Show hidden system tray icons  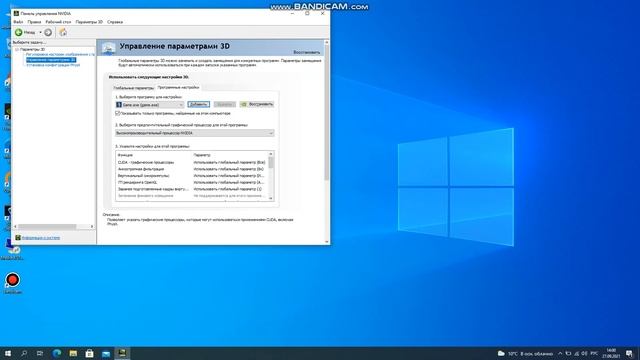pyautogui.click(x=560, y=353)
